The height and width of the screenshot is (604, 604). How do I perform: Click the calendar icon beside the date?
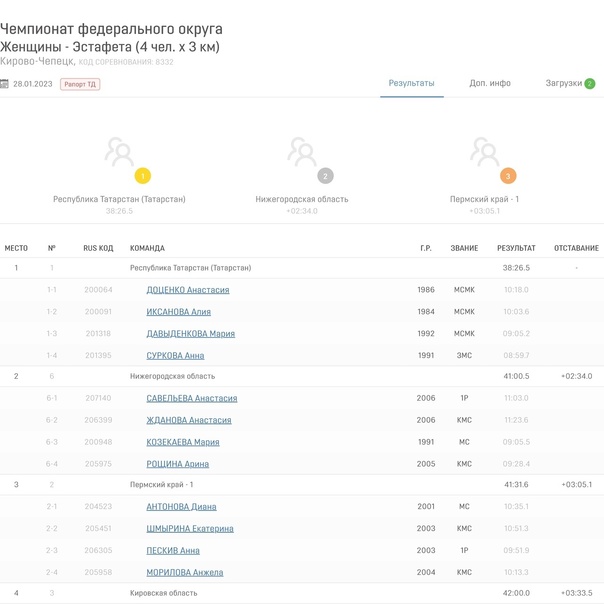coord(5,84)
